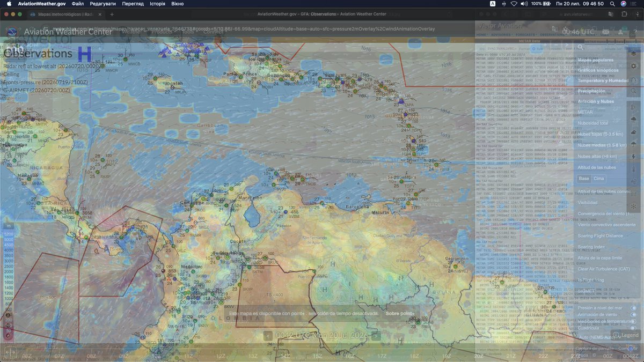Select Clear Air Turbulence (CAT) layer
This screenshot has height=362, width=644.
click(604, 269)
